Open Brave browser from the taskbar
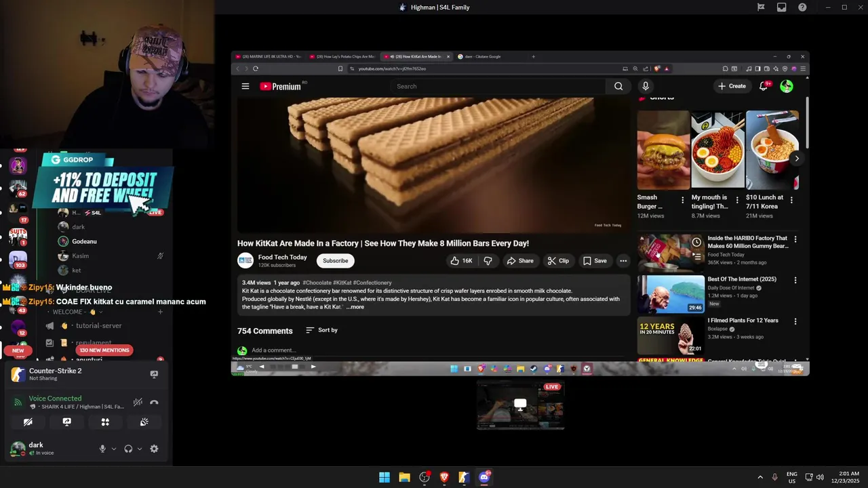 (444, 477)
